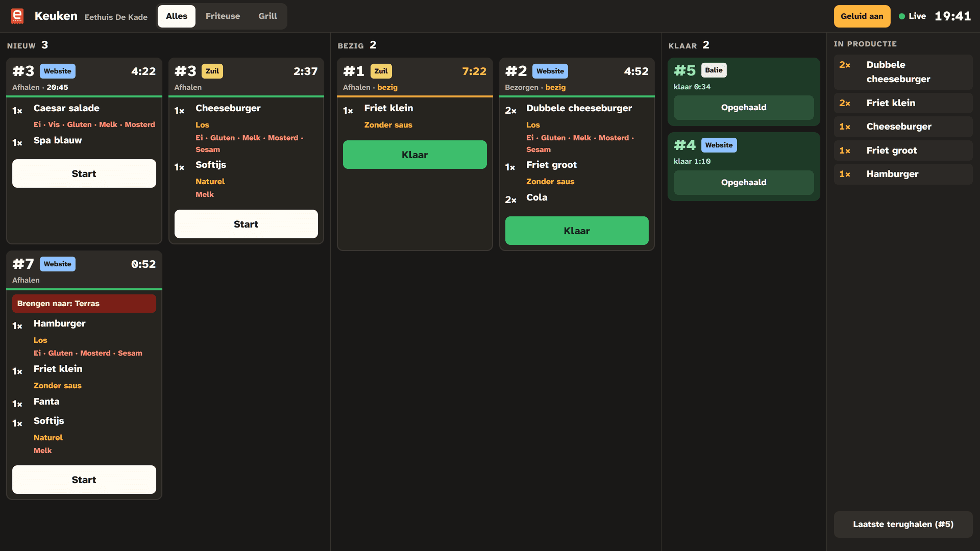The height and width of the screenshot is (551, 980).
Task: Click the 0:52 timer on order #7
Action: (x=143, y=264)
